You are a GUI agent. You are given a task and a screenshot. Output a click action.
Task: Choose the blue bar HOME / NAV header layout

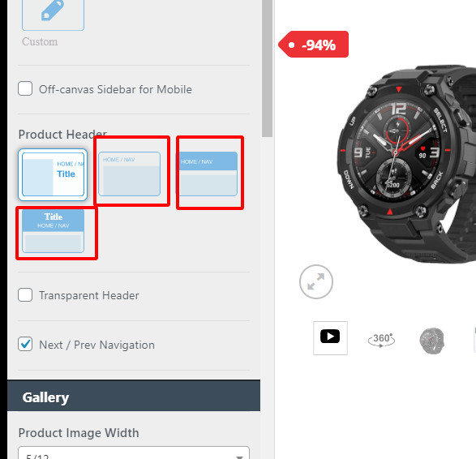[x=207, y=174]
